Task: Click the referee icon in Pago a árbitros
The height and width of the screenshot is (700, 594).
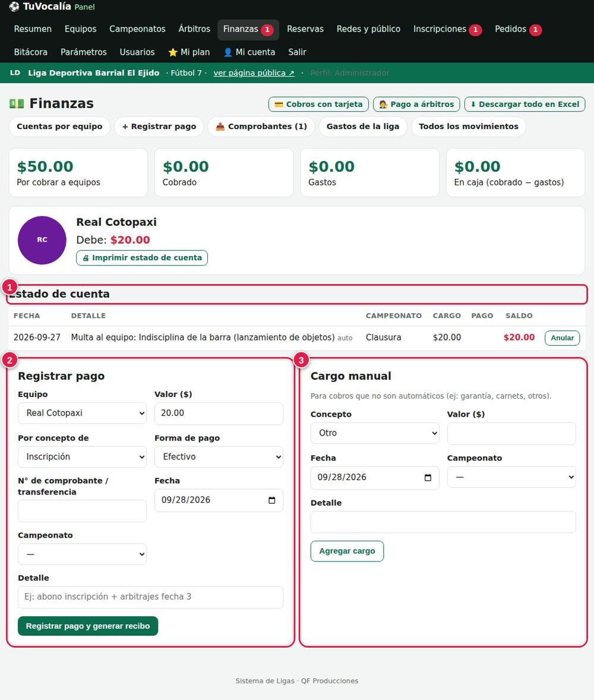Action: pyautogui.click(x=383, y=105)
